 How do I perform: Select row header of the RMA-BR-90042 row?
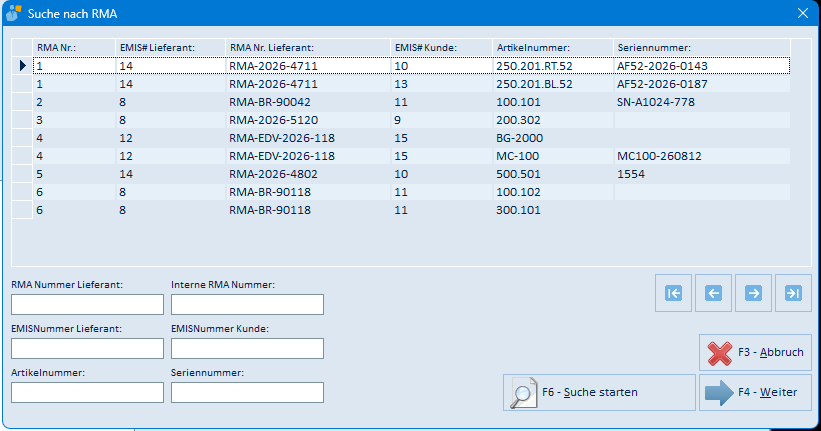[22, 102]
